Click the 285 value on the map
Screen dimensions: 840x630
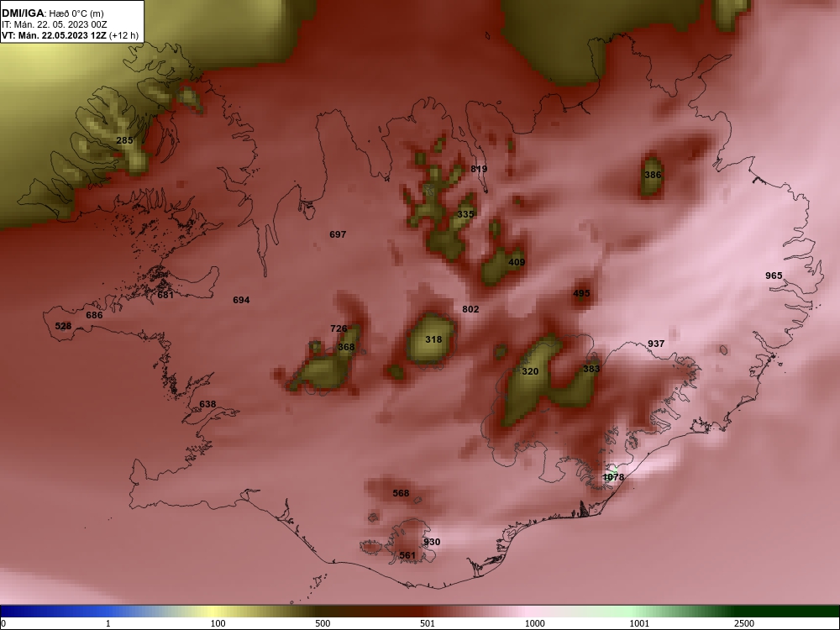pos(124,140)
